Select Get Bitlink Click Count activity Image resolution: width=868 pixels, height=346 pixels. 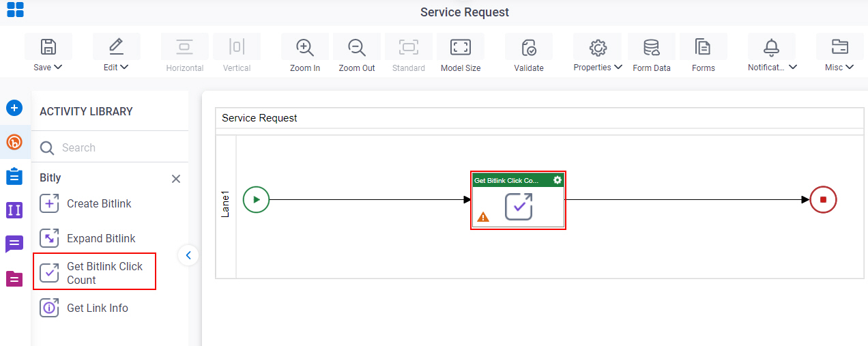(95, 272)
